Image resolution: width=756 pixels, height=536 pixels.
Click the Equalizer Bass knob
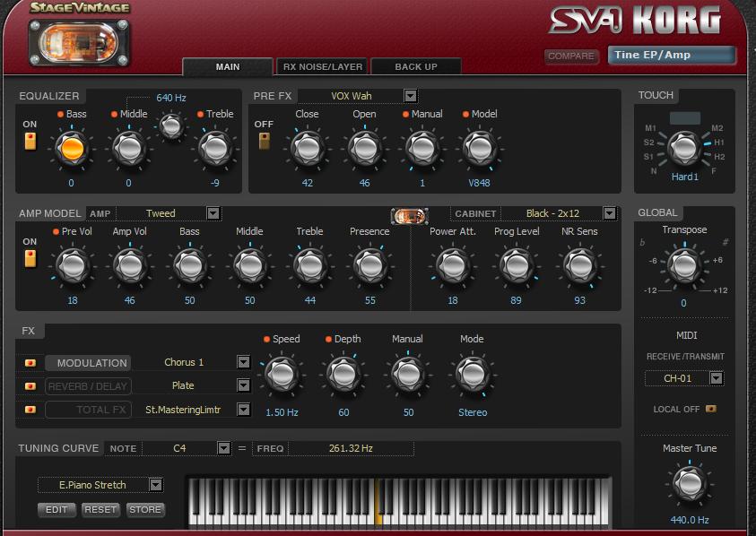coord(73,149)
